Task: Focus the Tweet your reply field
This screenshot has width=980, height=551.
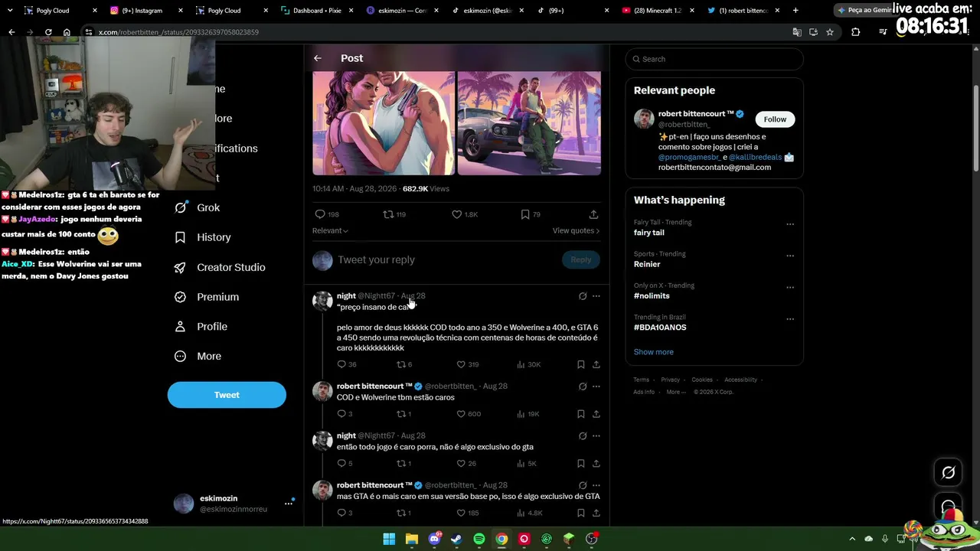Action: tap(448, 260)
